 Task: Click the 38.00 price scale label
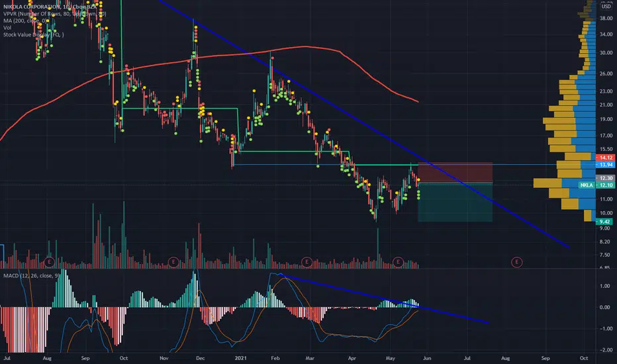pos(606,19)
